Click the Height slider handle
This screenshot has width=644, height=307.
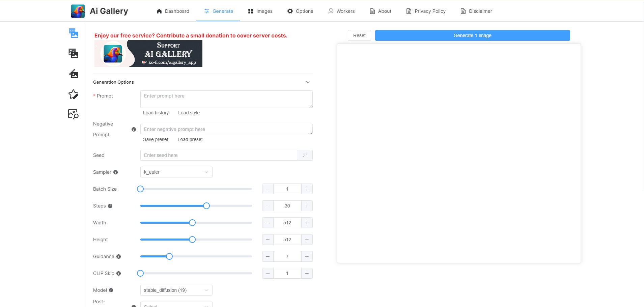(192, 240)
